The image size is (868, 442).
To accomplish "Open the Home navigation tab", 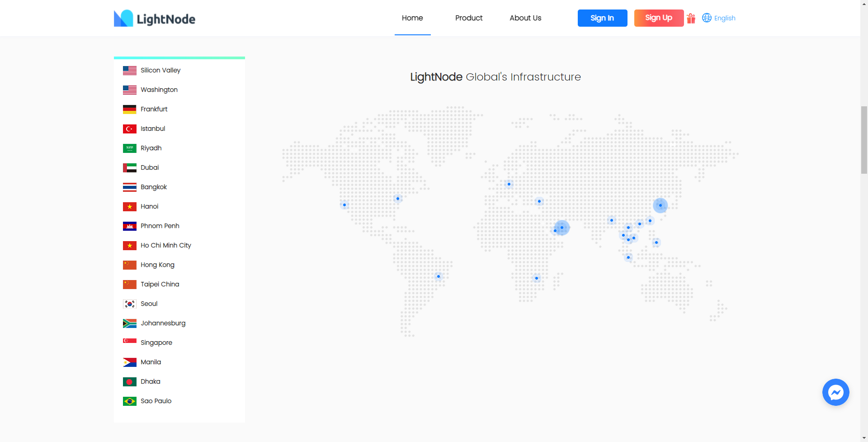I will point(412,18).
